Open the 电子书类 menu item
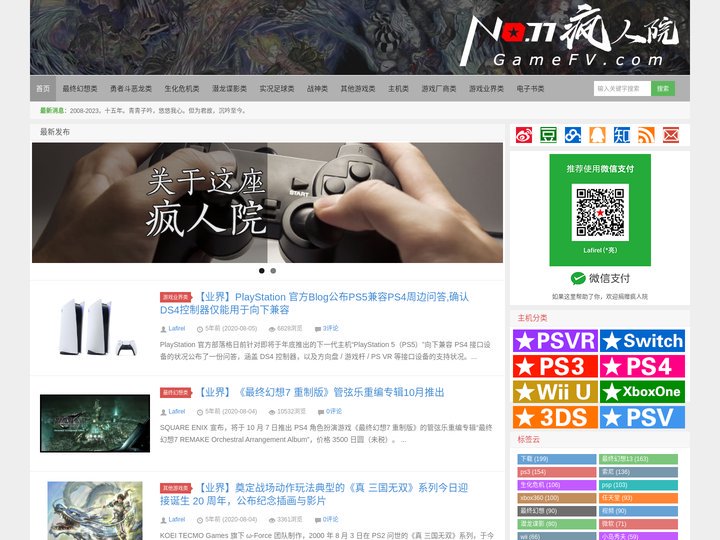 530,89
